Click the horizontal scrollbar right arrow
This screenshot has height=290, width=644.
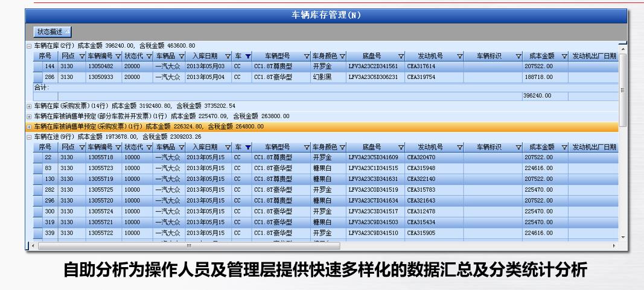[614, 246]
